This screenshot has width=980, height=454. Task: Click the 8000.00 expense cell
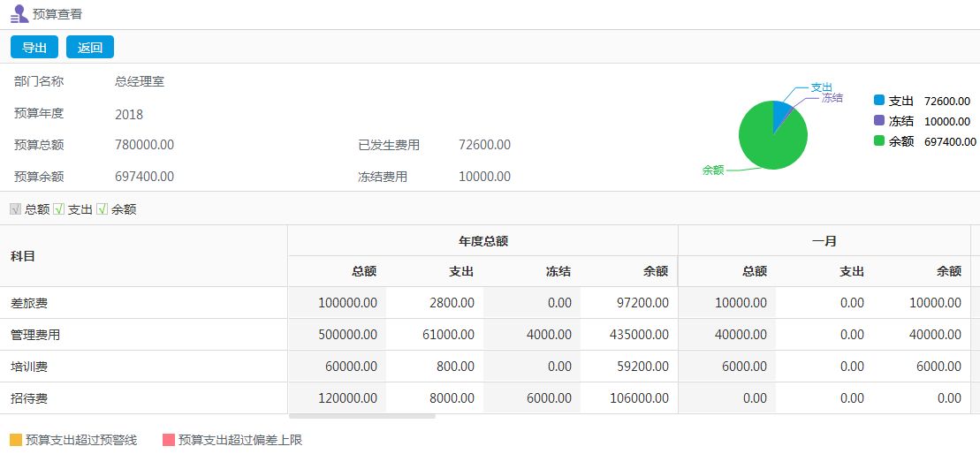coord(435,398)
